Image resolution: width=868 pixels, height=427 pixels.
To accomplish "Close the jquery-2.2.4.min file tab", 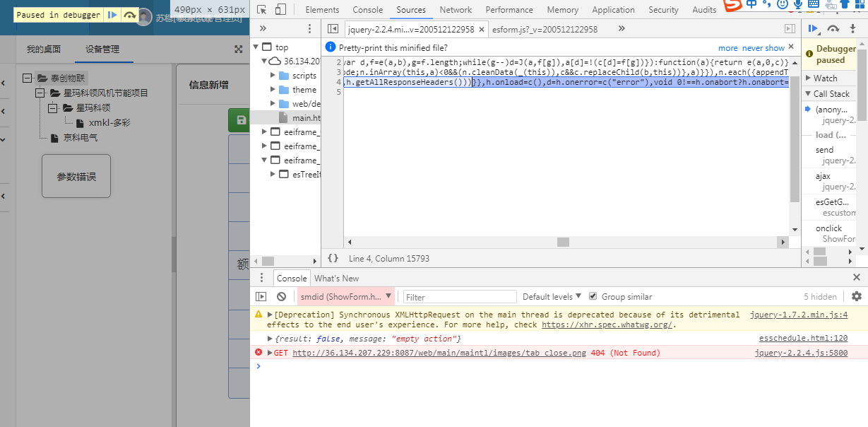I will [482, 29].
